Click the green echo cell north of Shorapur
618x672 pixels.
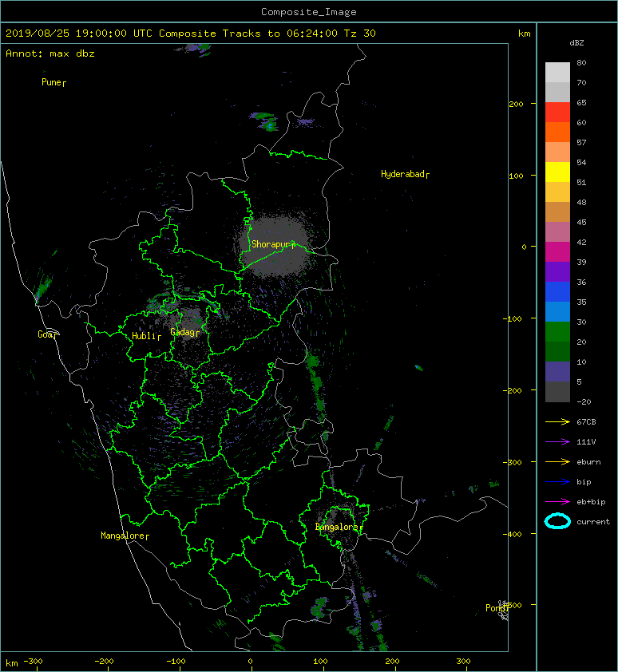pos(265,121)
